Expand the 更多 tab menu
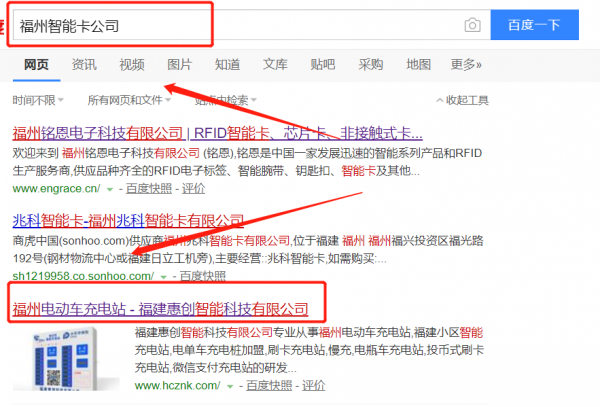 pos(466,65)
